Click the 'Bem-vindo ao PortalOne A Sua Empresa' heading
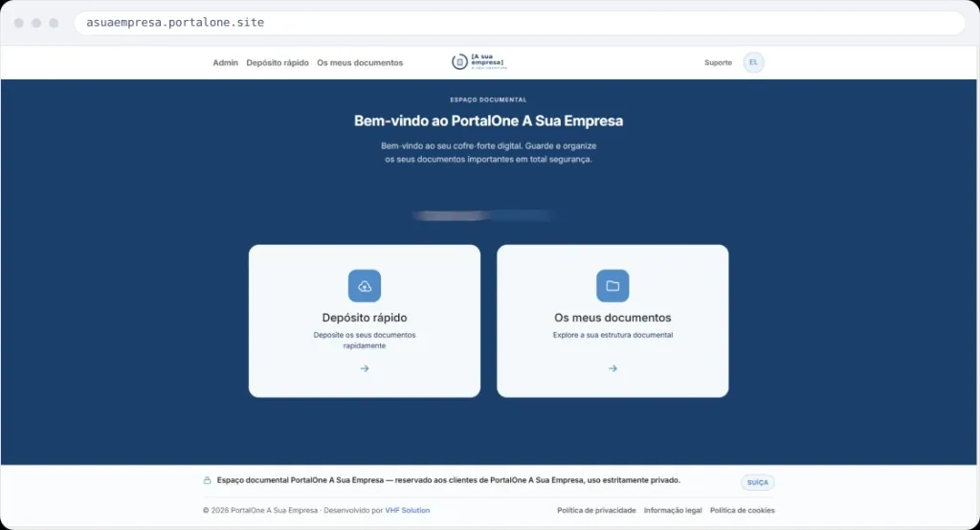This screenshot has height=530, width=980. pos(489,121)
